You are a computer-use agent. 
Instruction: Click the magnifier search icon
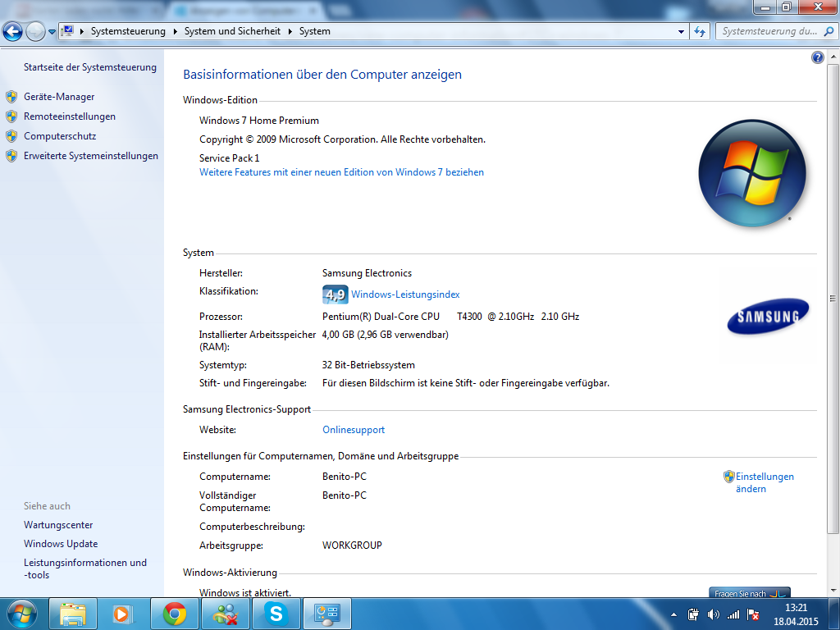point(829,31)
